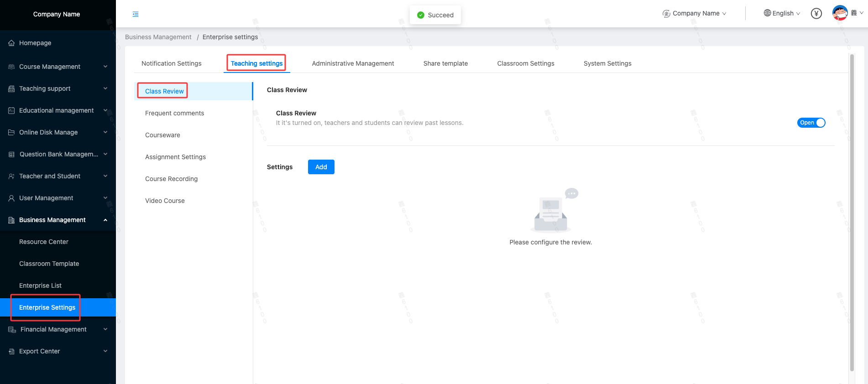This screenshot has width=868, height=384.
Task: Expand the Financial Management menu
Action: [53, 329]
